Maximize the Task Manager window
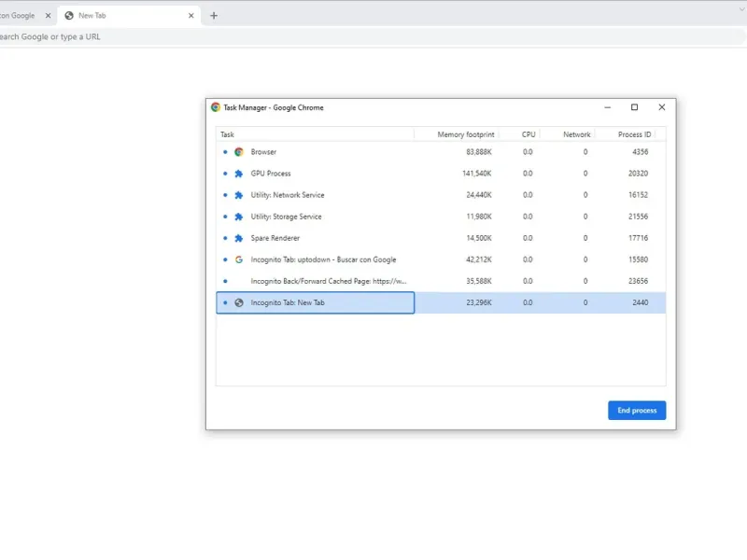 pos(635,107)
